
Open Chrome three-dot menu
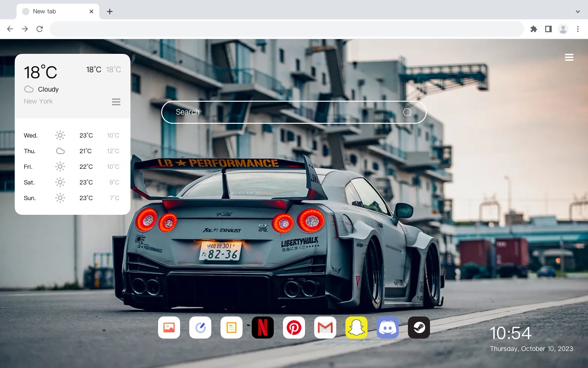pos(578,29)
